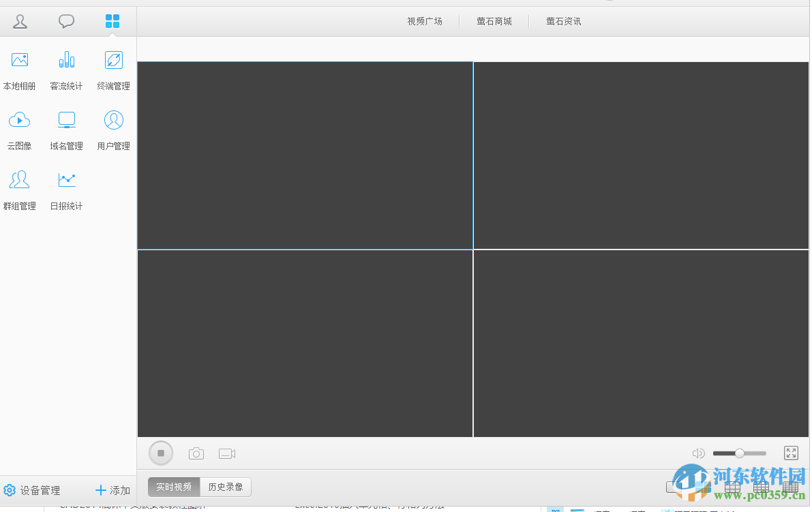Select the bottom-right video pane
Image resolution: width=812 pixels, height=512 pixels.
point(641,344)
